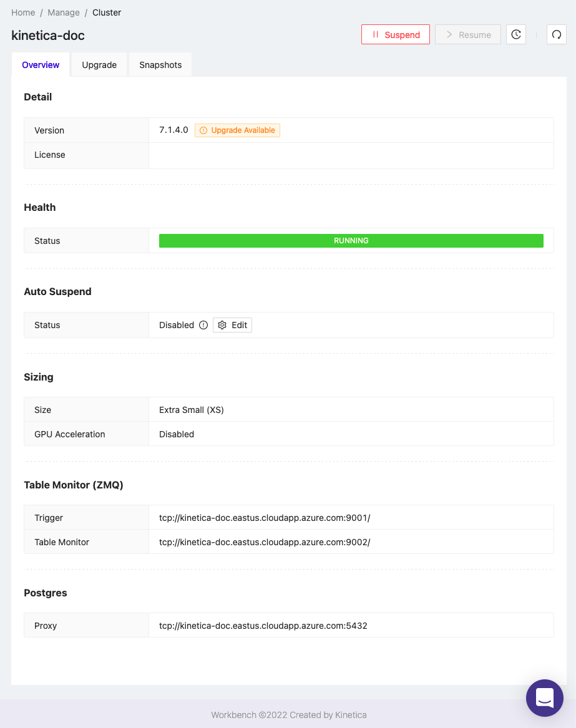
Task: Switch to the Snapshots tab
Action: [x=160, y=64]
